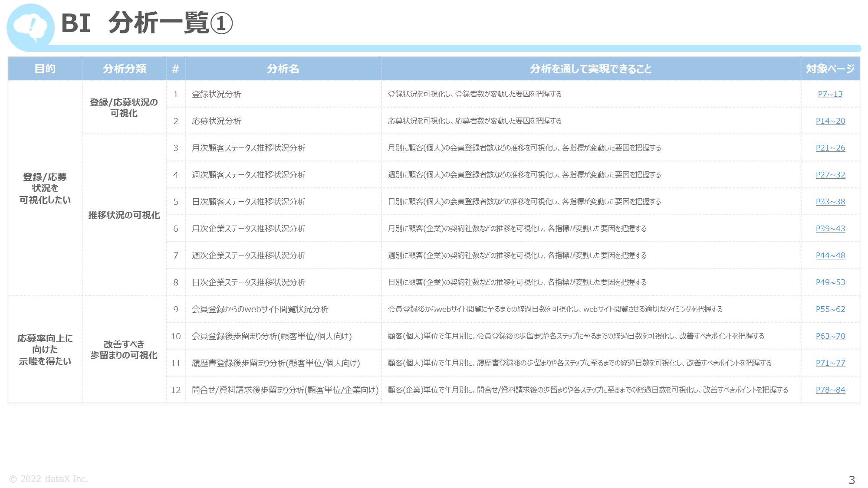Click the slide page number 3
The width and height of the screenshot is (868, 488).
coord(852,480)
